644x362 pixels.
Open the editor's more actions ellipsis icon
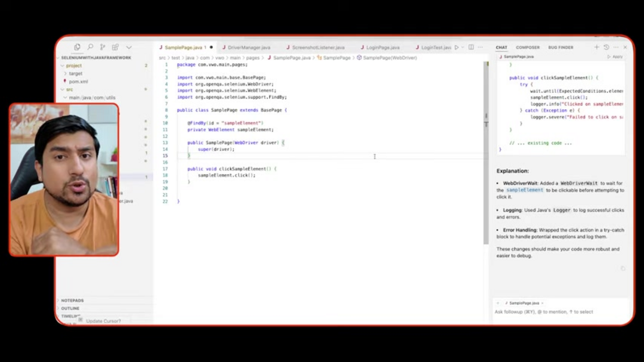(480, 47)
